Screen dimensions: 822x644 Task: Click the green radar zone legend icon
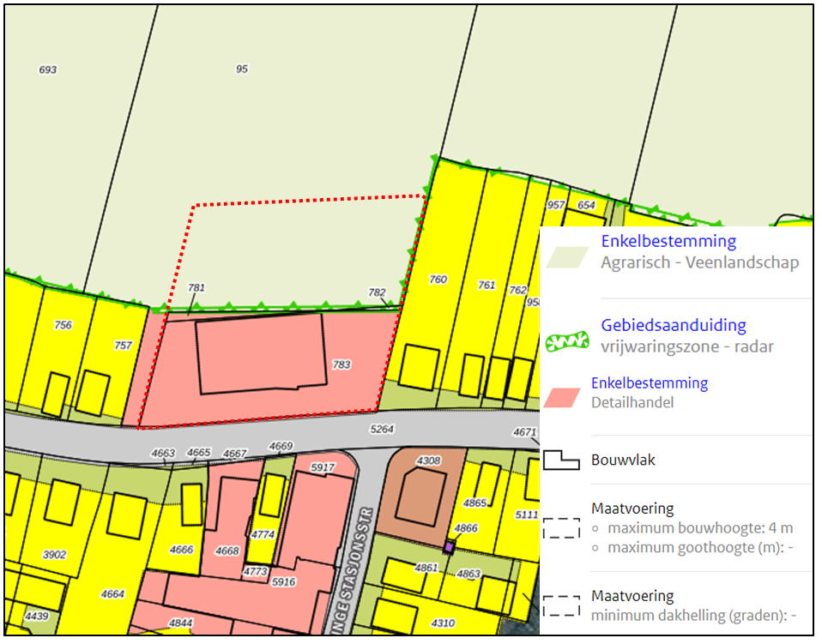pos(567,341)
